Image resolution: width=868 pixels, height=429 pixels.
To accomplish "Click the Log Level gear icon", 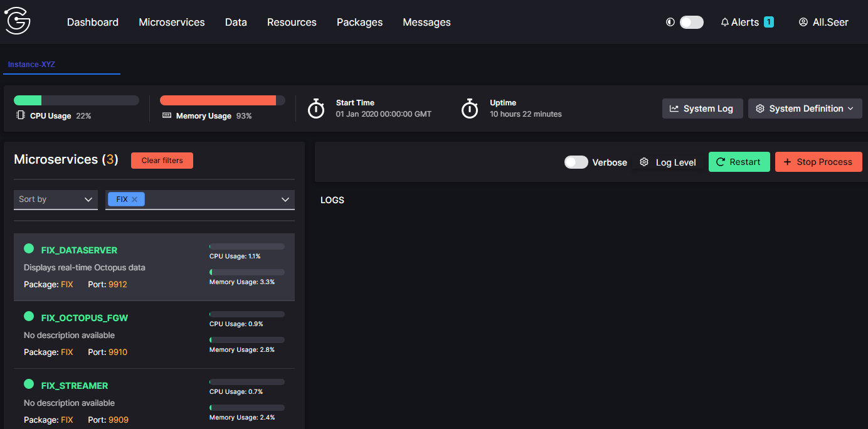I will 644,162.
